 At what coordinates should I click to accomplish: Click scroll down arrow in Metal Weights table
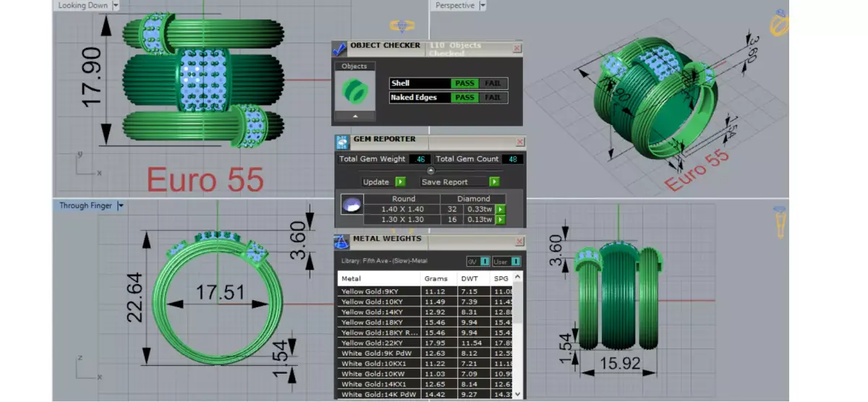[x=519, y=395]
